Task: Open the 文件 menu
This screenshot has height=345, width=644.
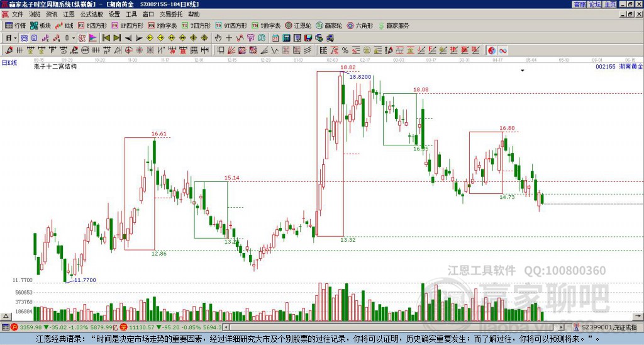Action: 18,14
